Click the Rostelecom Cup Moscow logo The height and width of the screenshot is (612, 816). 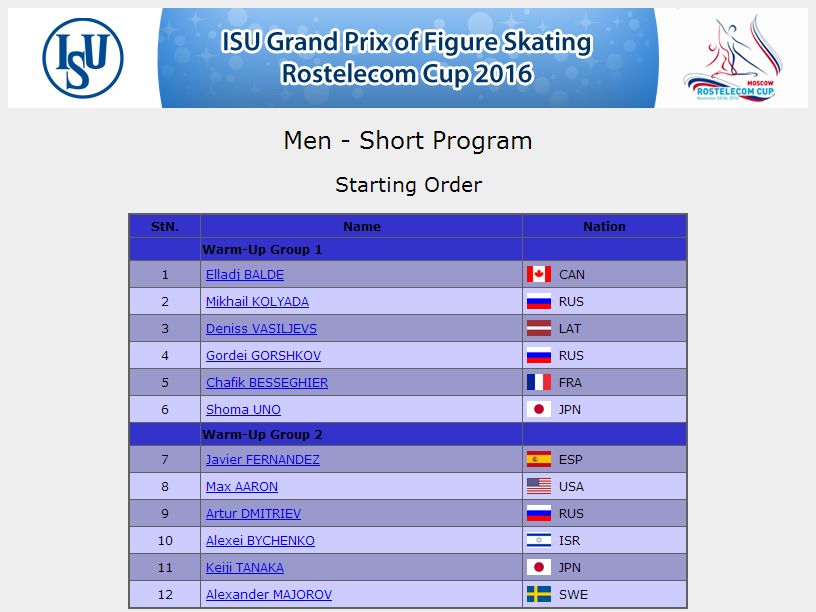tap(733, 58)
